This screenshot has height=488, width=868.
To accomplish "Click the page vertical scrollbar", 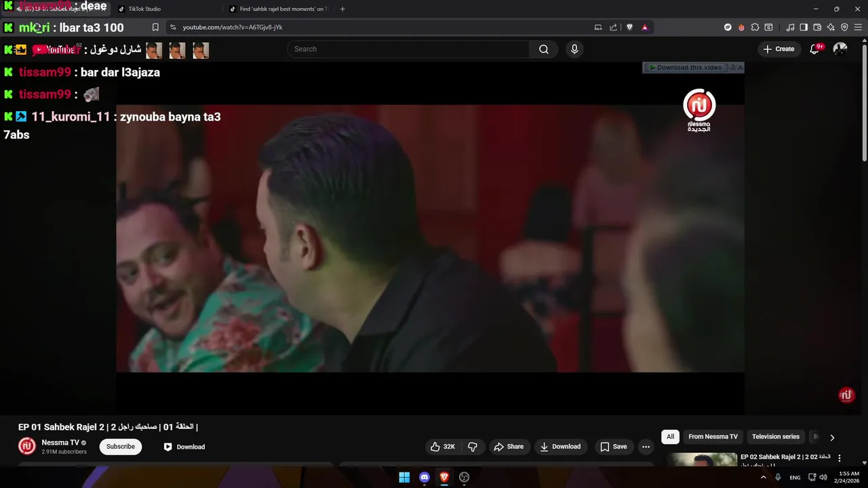I will coord(865,102).
